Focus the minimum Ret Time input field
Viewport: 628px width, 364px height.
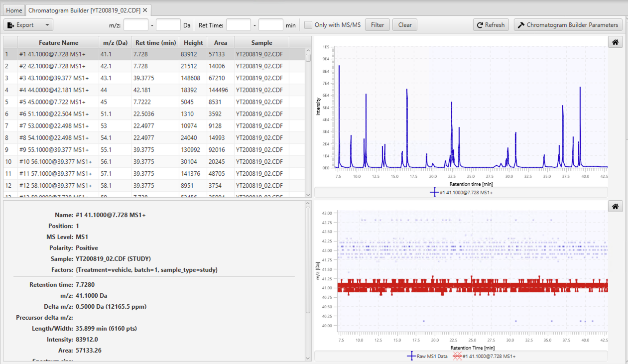(x=239, y=25)
